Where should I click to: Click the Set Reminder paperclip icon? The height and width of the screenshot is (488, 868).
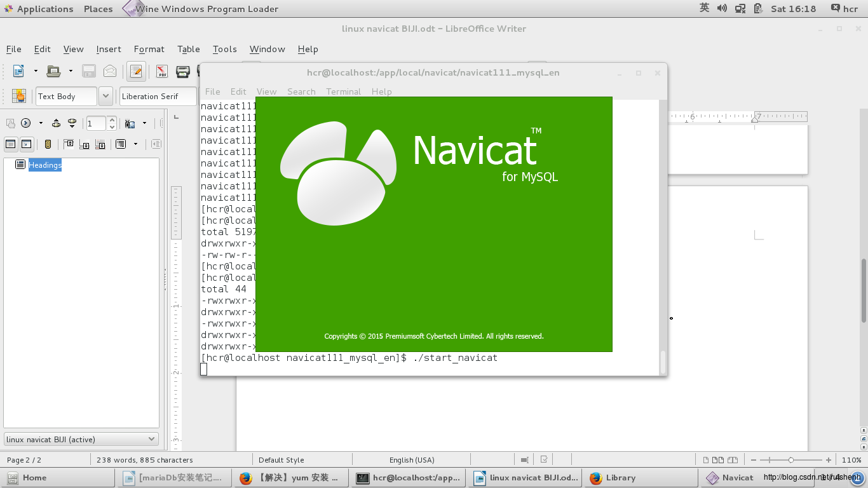[48, 144]
